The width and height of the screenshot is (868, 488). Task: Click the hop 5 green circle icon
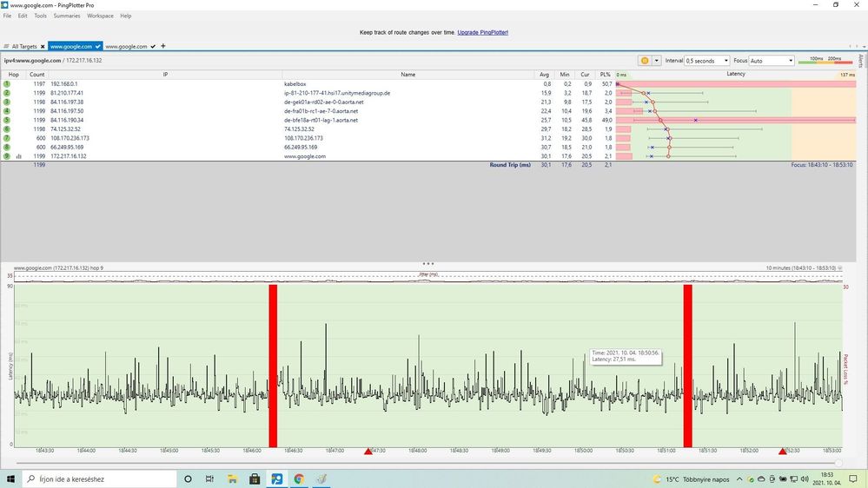coord(7,120)
